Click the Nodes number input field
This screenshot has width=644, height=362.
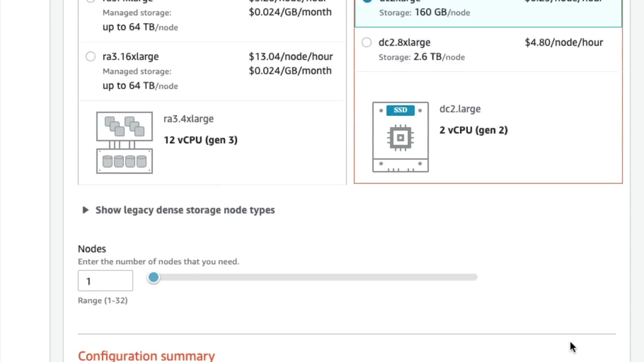[105, 281]
